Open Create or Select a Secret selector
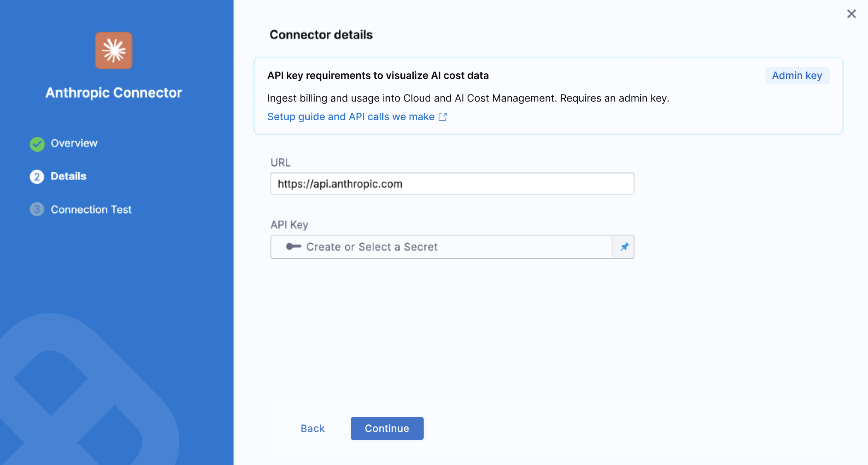Screen dimensions: 868x465 [441, 247]
